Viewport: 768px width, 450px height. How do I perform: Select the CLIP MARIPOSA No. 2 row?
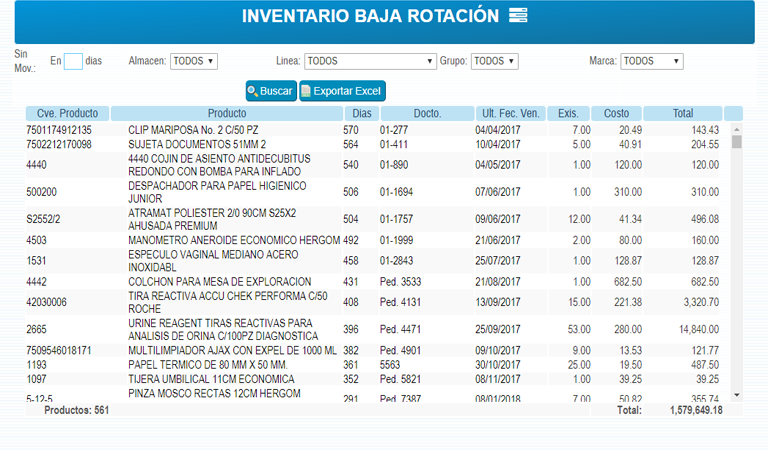pos(232,130)
